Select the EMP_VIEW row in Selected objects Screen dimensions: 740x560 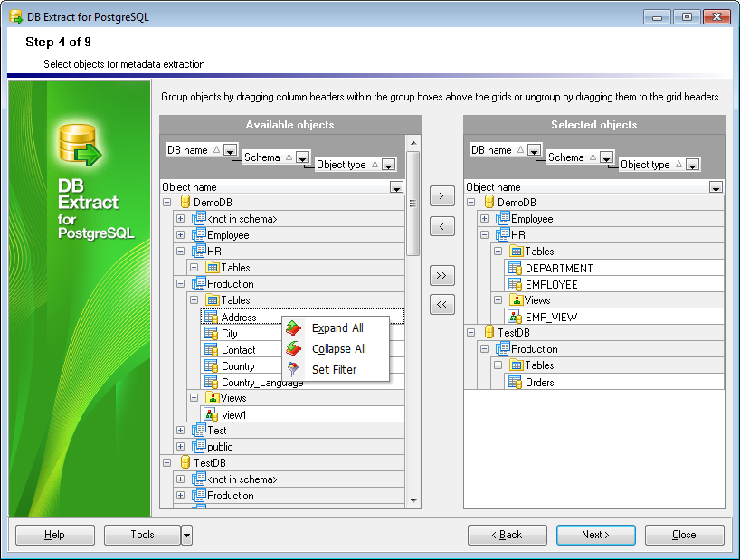coord(613,317)
